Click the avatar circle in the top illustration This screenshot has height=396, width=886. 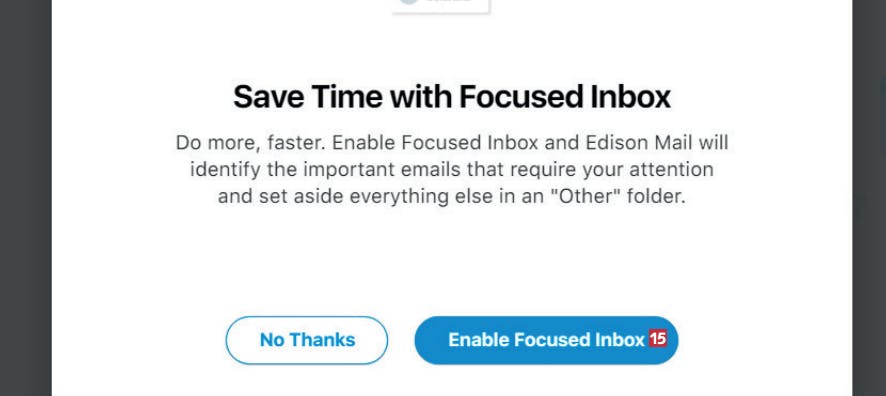(x=410, y=2)
